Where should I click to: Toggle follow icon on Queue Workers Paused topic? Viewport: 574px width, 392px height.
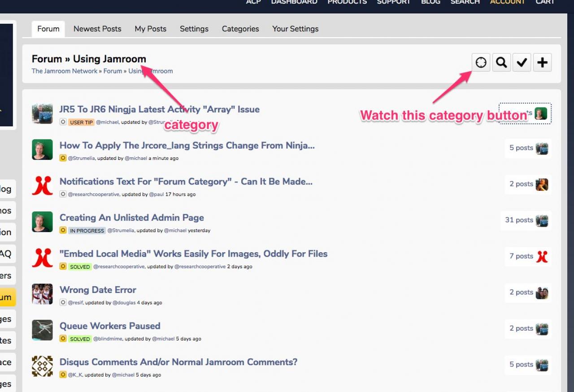63,339
